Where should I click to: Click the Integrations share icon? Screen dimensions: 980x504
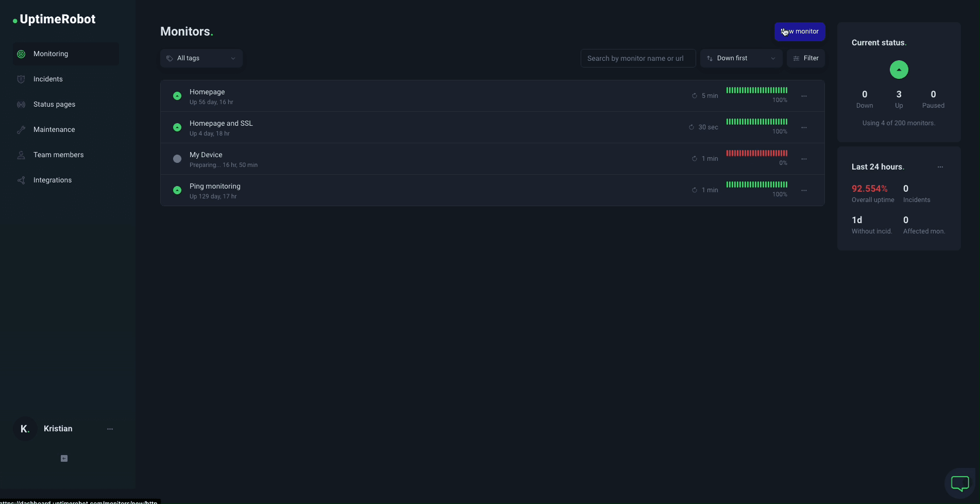(21, 180)
